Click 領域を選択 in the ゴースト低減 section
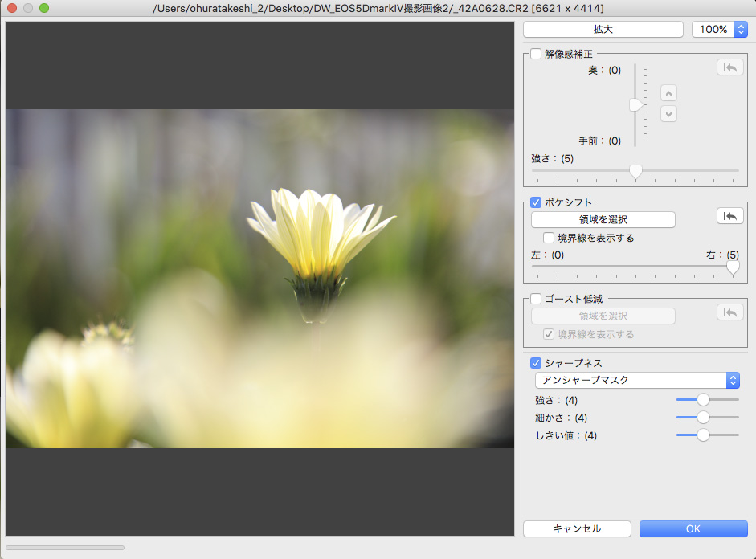Viewport: 756px width, 559px height. [603, 316]
